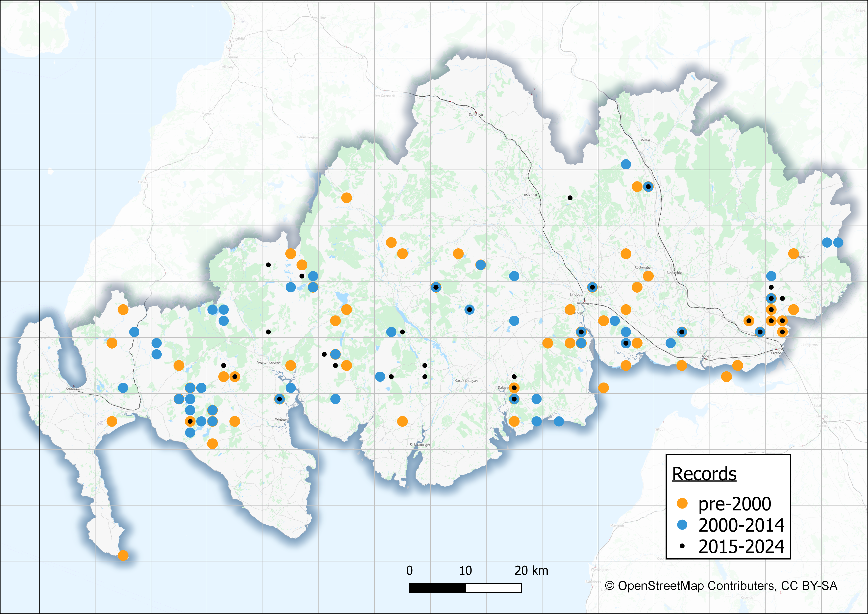Viewport: 868px width, 614px height.
Task: Click the orange dot beside Langholm label
Action: pyautogui.click(x=794, y=254)
